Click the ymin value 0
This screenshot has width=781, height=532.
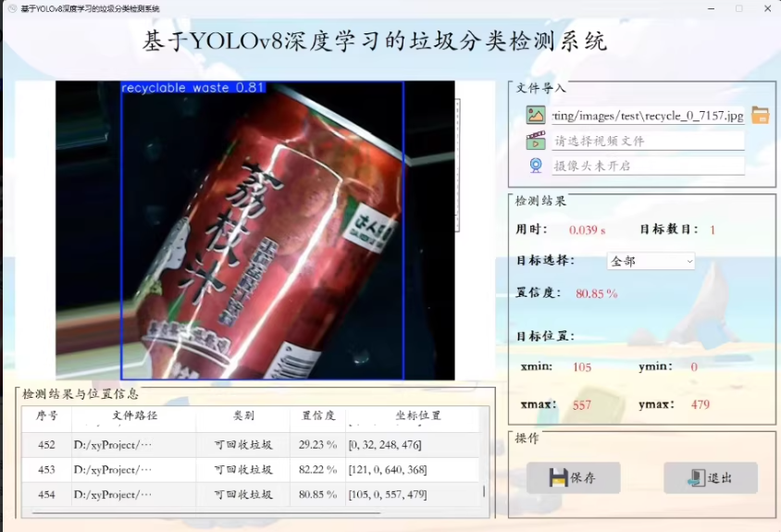point(694,367)
